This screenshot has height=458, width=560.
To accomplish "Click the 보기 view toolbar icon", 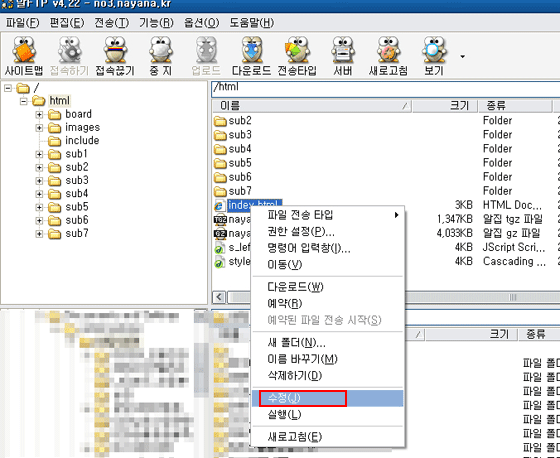I will tap(434, 56).
